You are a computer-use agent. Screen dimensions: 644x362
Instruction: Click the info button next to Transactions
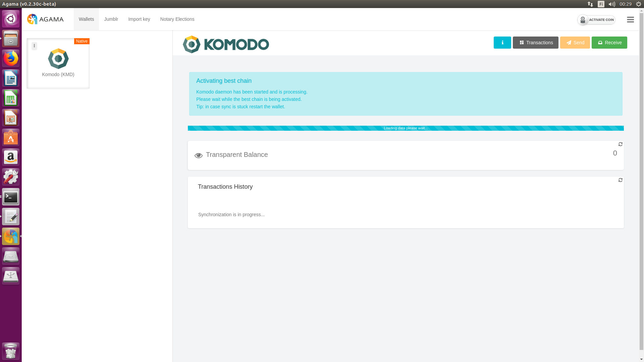(x=502, y=43)
